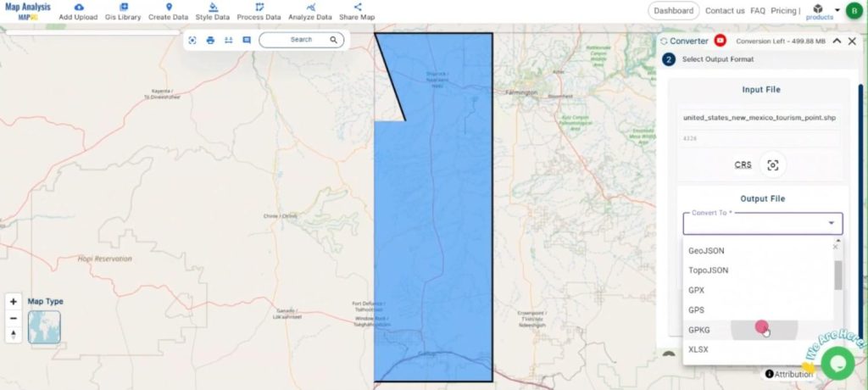
Task: Click the YouTube tutorial icon beside Converter
Action: (721, 41)
